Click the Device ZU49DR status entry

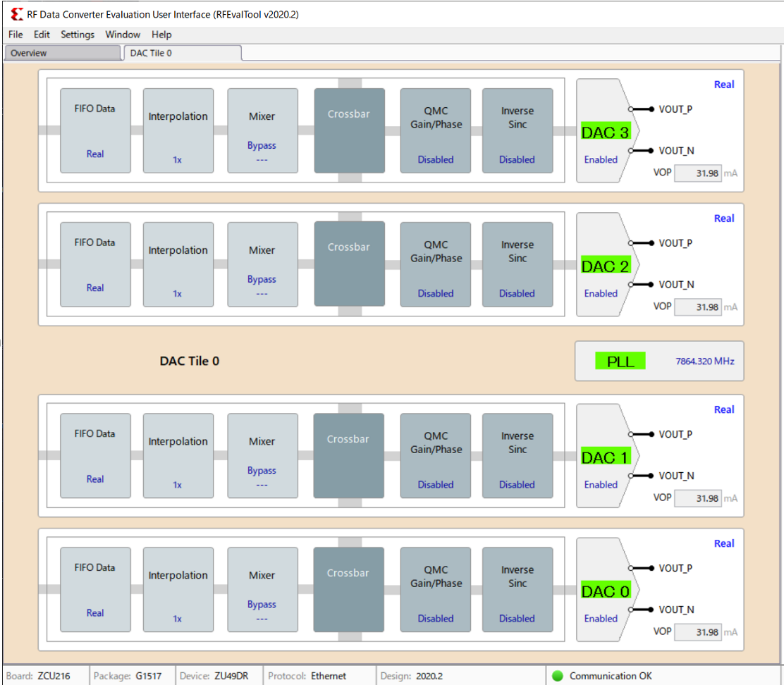pos(214,676)
